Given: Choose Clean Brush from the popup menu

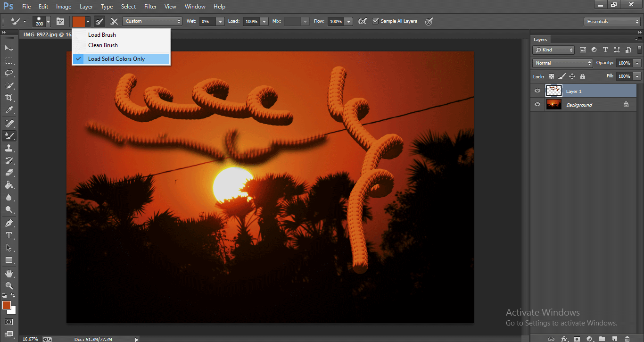Looking at the screenshot, I should point(103,45).
